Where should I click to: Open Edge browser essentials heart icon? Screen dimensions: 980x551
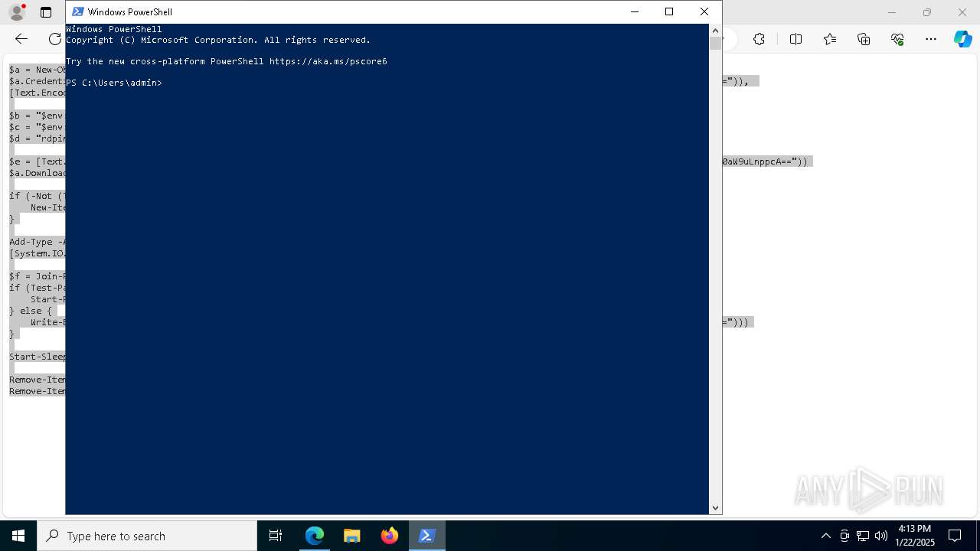pos(897,39)
